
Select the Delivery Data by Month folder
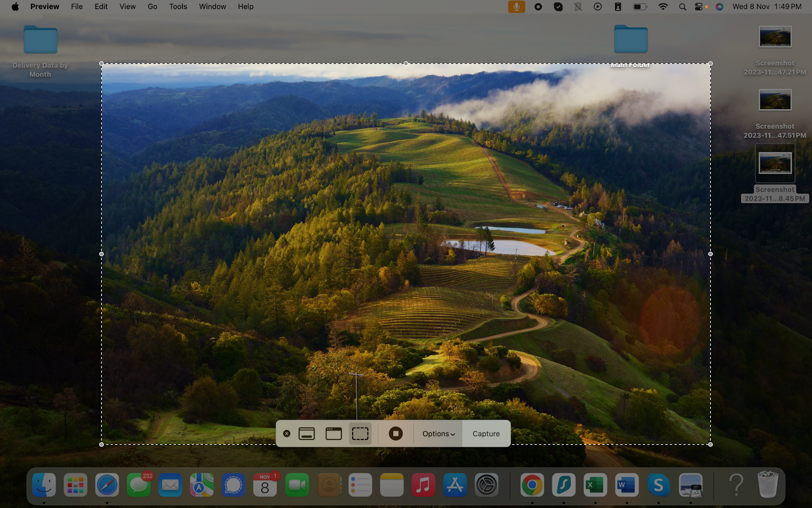[41, 40]
